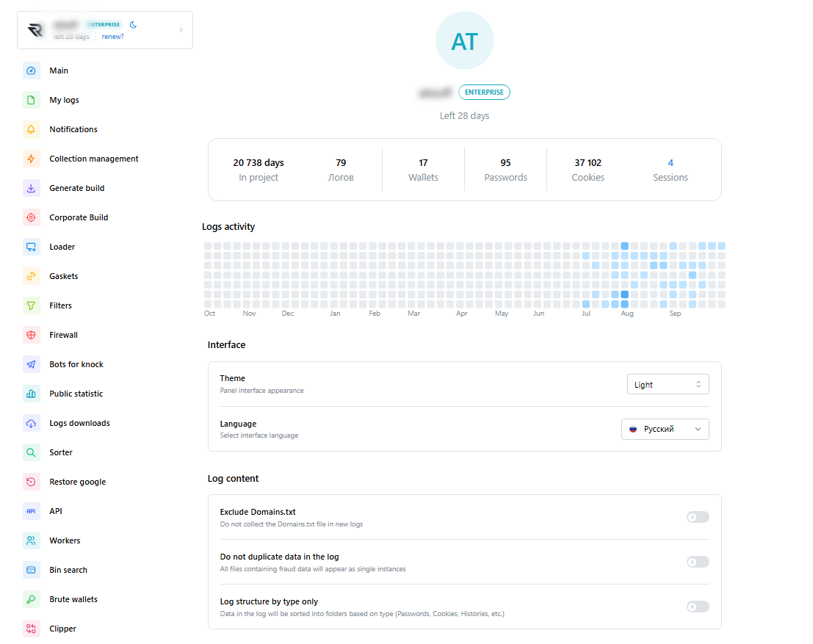The image size is (813, 644).
Task: Toggle dark mode with the moon icon
Action: (x=133, y=24)
